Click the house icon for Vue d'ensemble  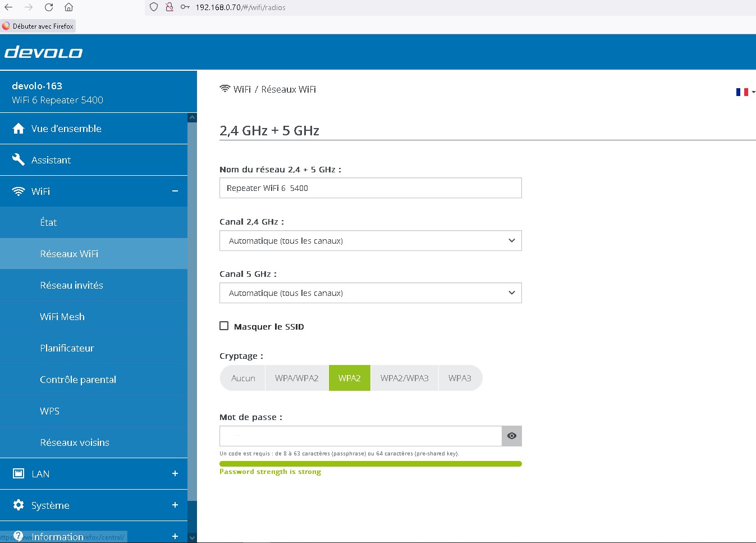(19, 129)
